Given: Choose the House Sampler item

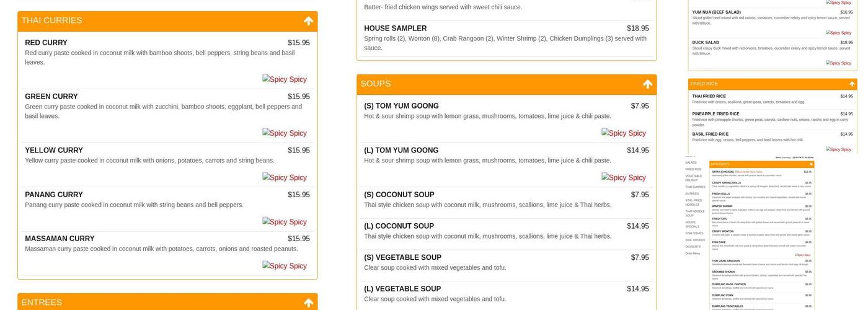Looking at the screenshot, I should 395,29.
